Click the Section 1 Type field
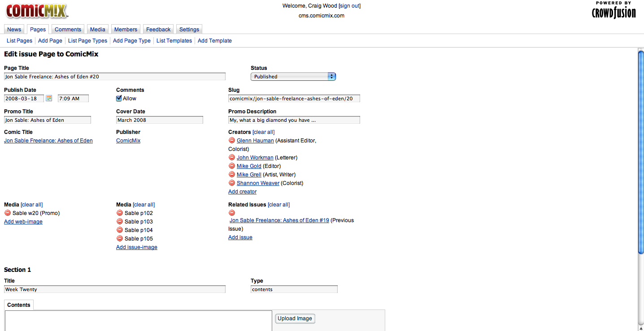Image resolution: width=644 pixels, height=331 pixels. pyautogui.click(x=294, y=289)
